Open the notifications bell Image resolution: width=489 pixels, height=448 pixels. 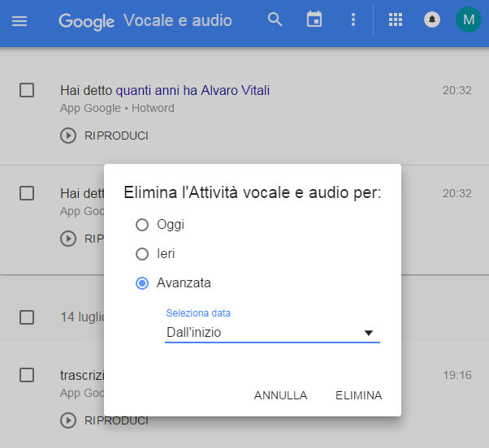(x=432, y=19)
